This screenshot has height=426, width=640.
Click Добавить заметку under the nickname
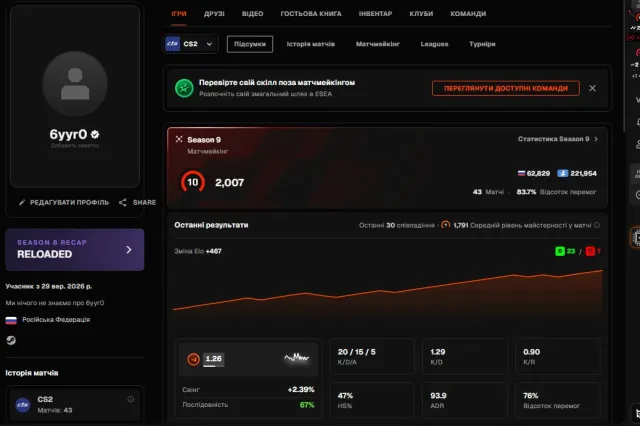(x=75, y=146)
